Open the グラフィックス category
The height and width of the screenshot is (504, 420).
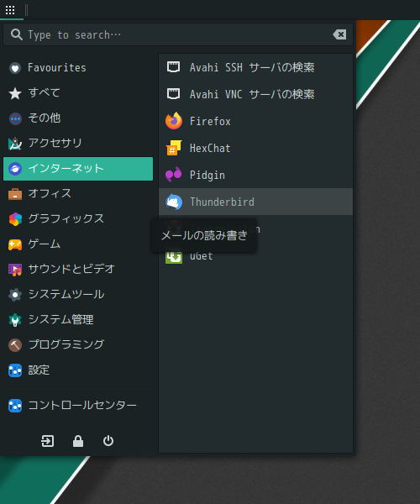pos(78,219)
